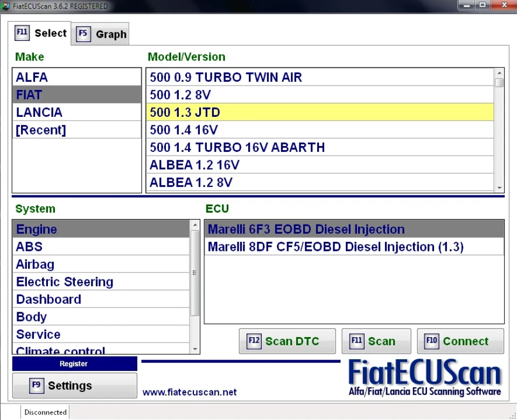The width and height of the screenshot is (517, 420).
Task: Click the System list scroll-up arrow
Action: (x=195, y=225)
